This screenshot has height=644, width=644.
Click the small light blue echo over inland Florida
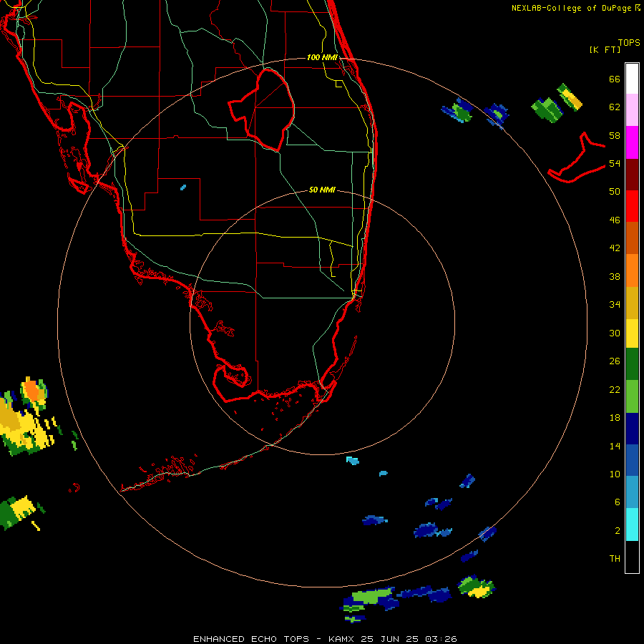point(183,187)
